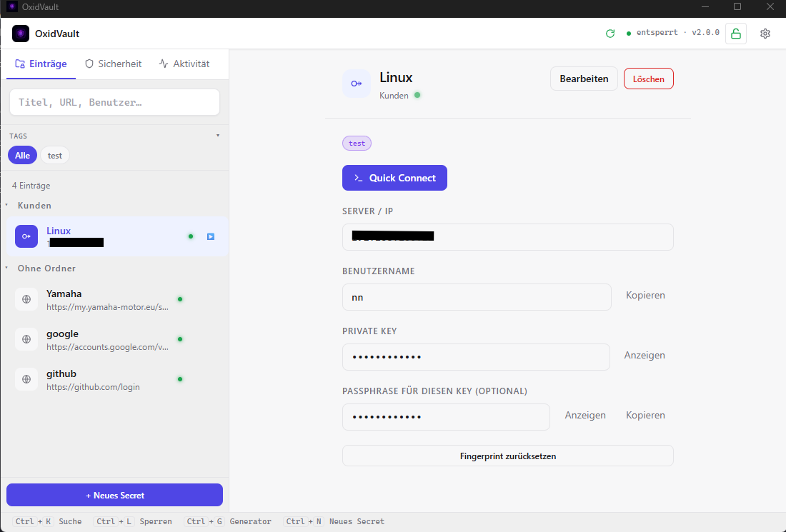Click the v2.0.0 version label

pyautogui.click(x=705, y=33)
